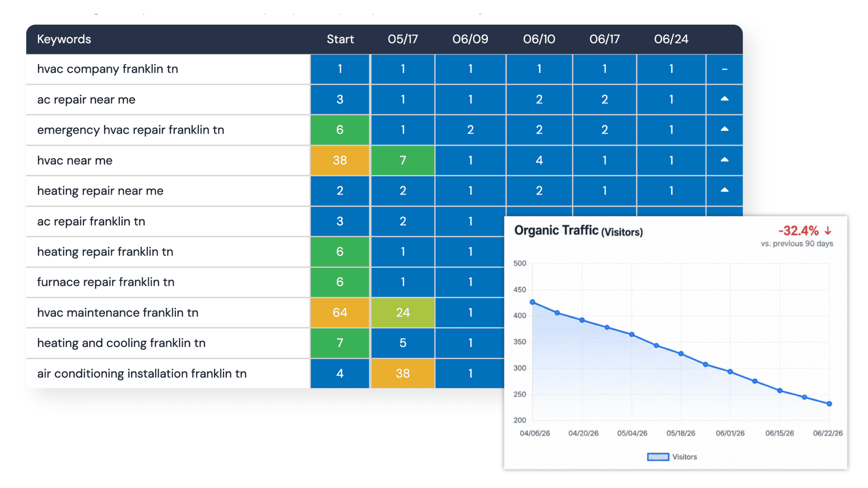This screenshot has width=868, height=488.
Task: Click 05/17 cell 2 for ac repair franklin tn
Action: [403, 221]
